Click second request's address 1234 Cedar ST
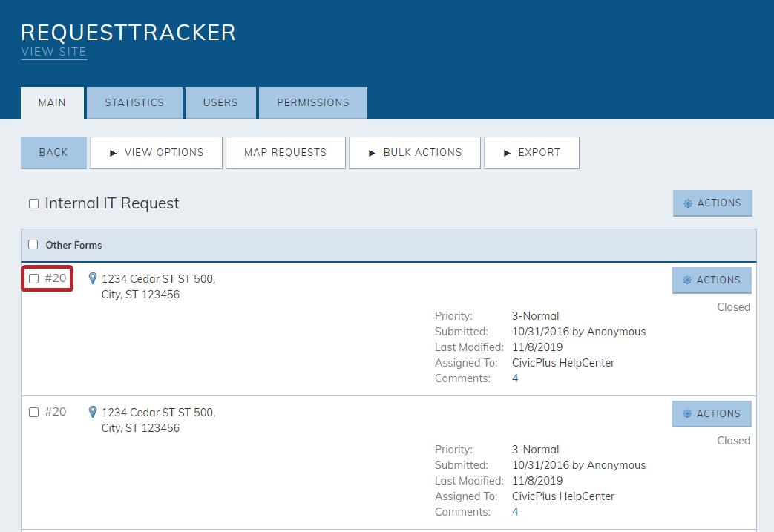Screen dimensions: 774x532 click(x=159, y=420)
